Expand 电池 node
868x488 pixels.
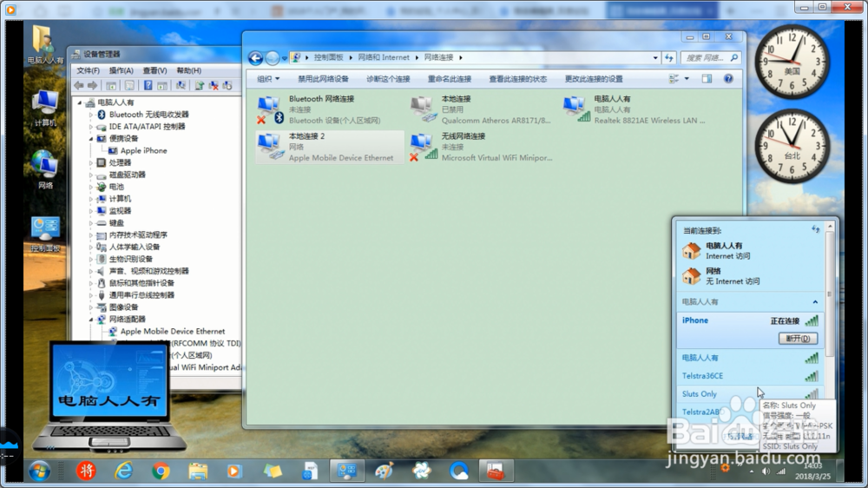pos(91,188)
